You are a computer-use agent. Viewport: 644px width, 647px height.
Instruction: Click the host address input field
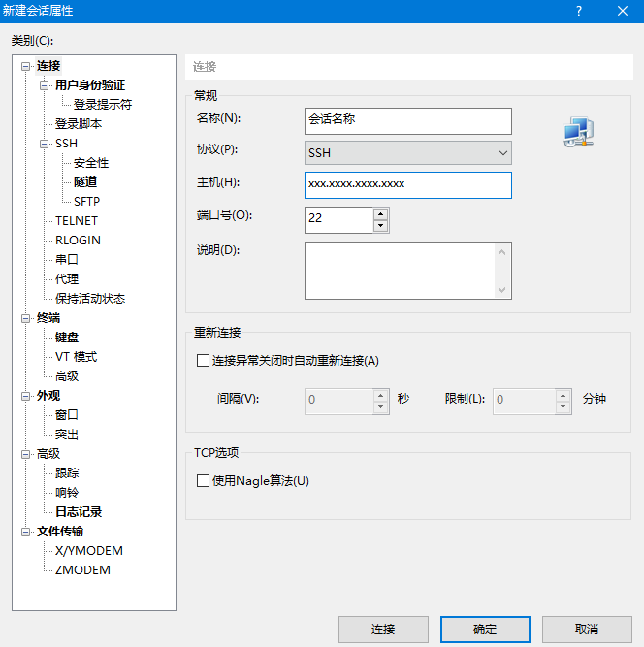tap(408, 185)
